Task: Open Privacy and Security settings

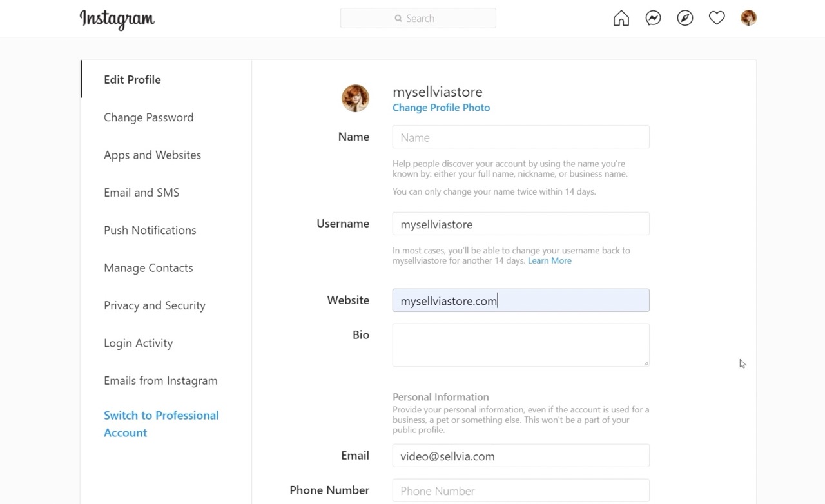Action: pos(154,305)
